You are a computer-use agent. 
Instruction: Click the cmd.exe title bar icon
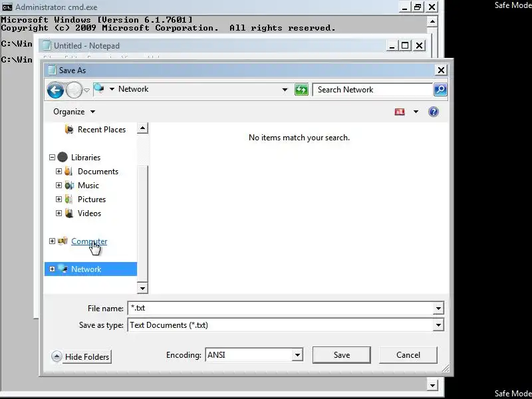(x=7, y=7)
